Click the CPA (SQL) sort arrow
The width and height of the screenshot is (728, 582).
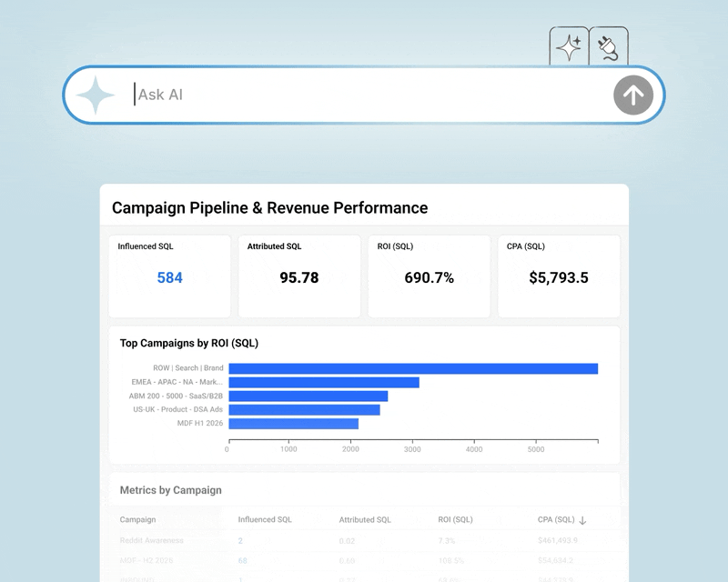coord(582,520)
